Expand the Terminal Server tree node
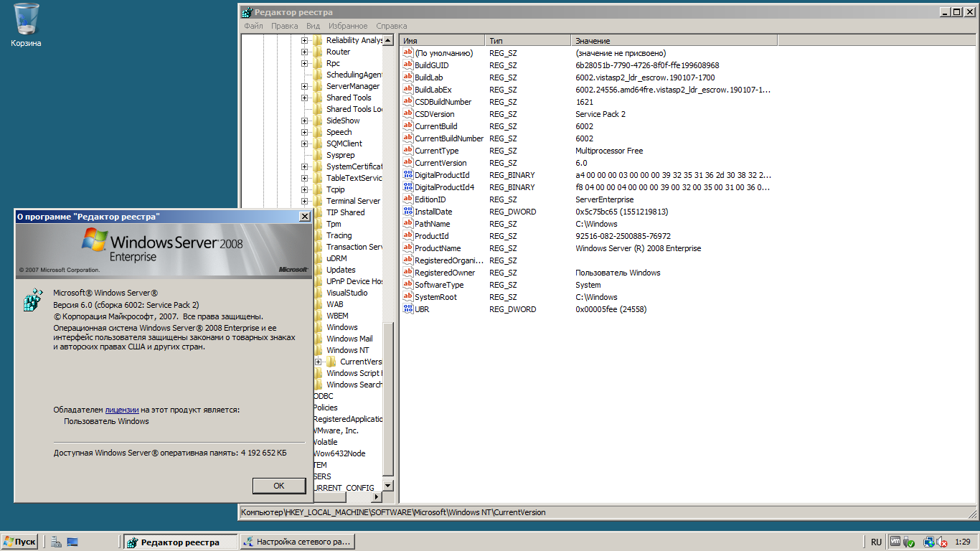Image resolution: width=980 pixels, height=551 pixels. [x=305, y=201]
